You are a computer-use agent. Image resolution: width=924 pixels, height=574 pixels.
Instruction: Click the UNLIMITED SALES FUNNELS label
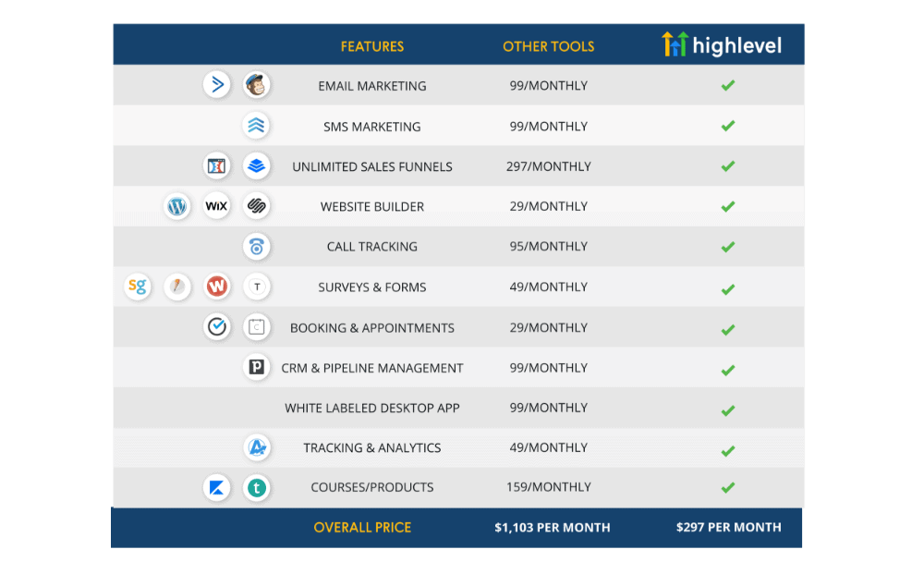371,166
